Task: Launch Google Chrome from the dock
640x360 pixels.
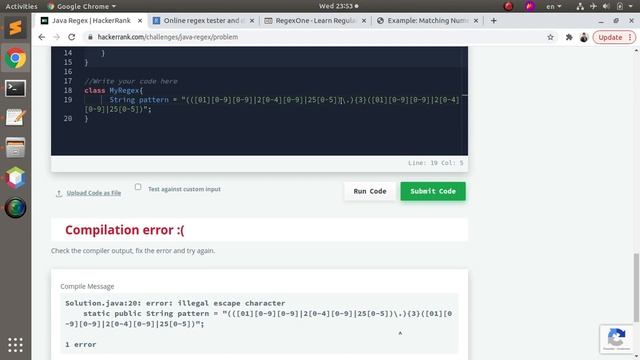Action: pos(16,58)
